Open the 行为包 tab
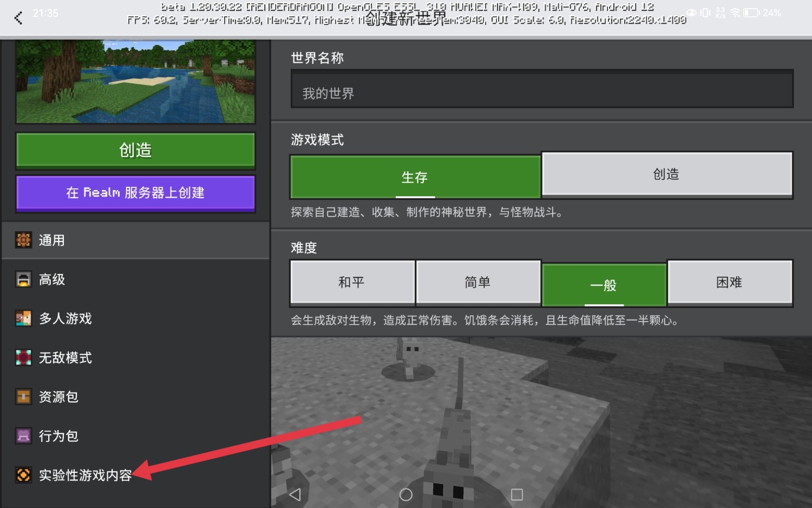 135,436
